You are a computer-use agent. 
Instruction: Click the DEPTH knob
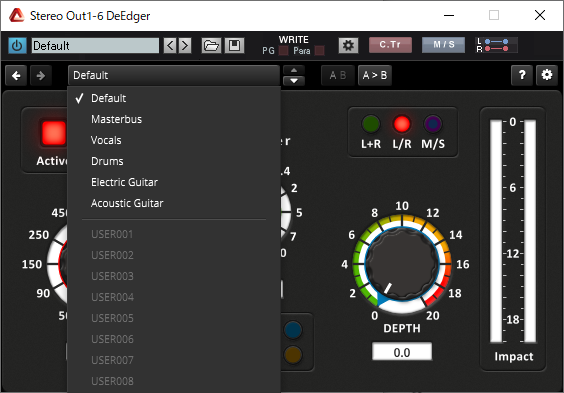[402, 263]
